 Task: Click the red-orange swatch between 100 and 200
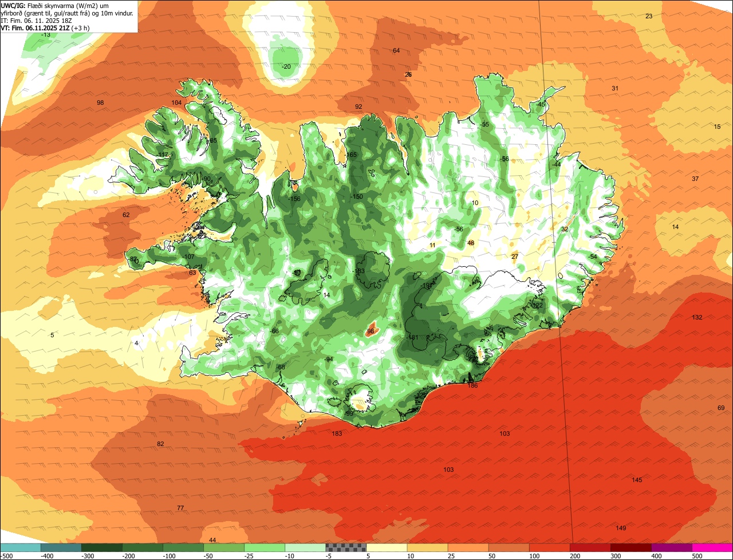(x=549, y=547)
